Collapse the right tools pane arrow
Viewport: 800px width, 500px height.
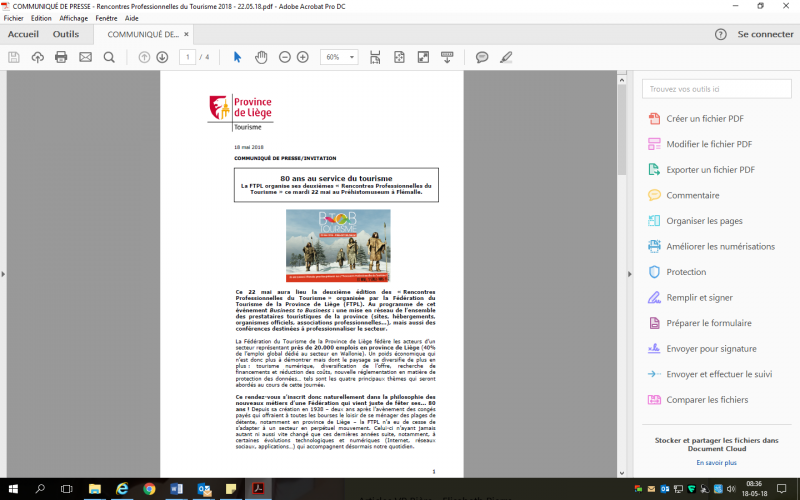point(629,274)
